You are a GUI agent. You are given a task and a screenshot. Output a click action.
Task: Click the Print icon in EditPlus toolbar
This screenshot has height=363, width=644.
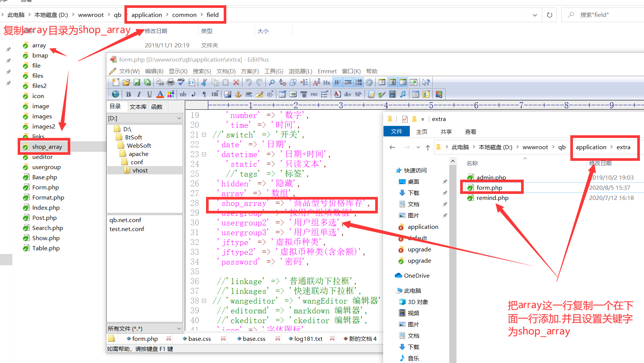(171, 82)
